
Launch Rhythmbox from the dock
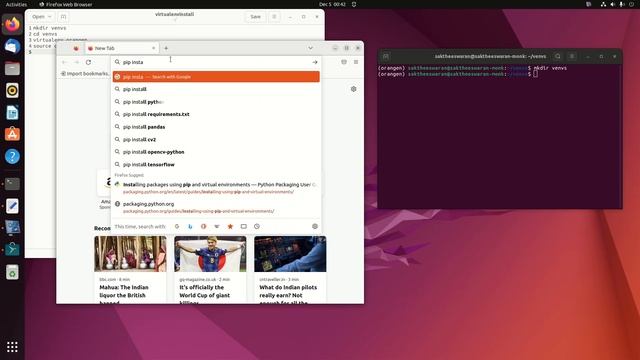click(12, 90)
